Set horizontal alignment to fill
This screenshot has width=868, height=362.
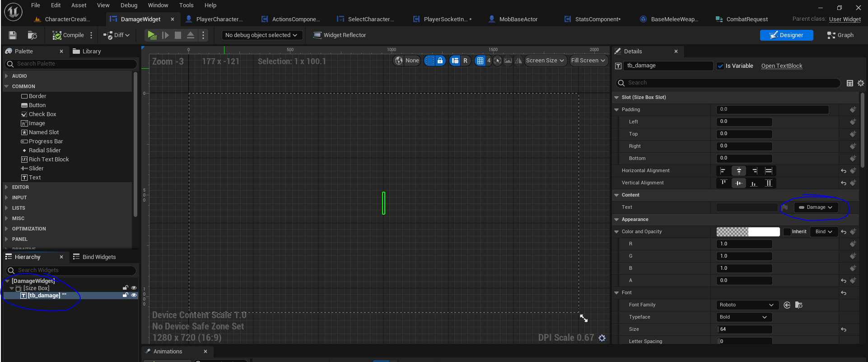click(x=769, y=171)
